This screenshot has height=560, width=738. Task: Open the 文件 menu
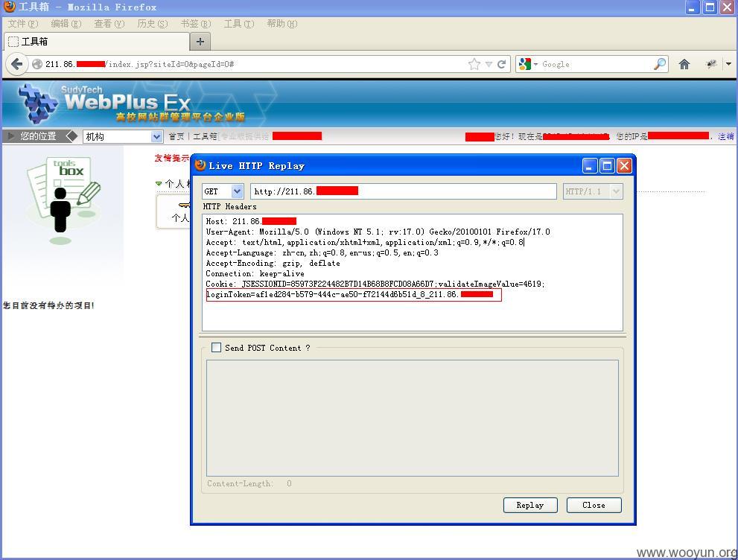point(22,24)
